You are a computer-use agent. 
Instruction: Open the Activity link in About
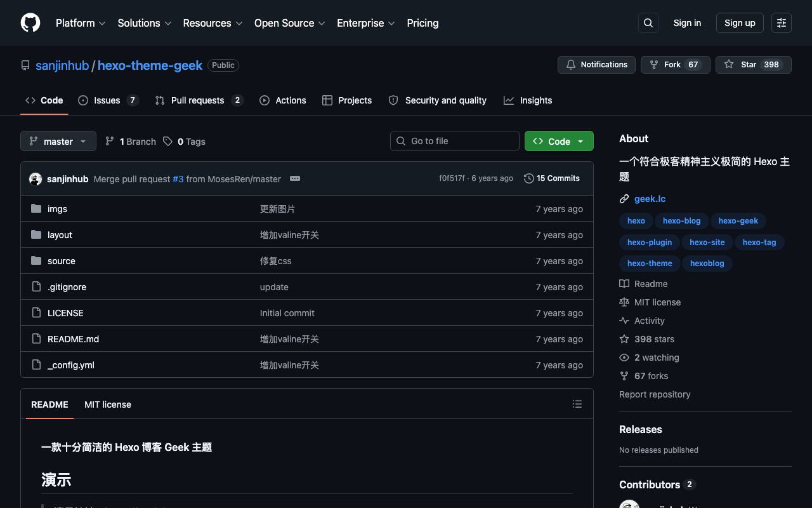click(642, 321)
